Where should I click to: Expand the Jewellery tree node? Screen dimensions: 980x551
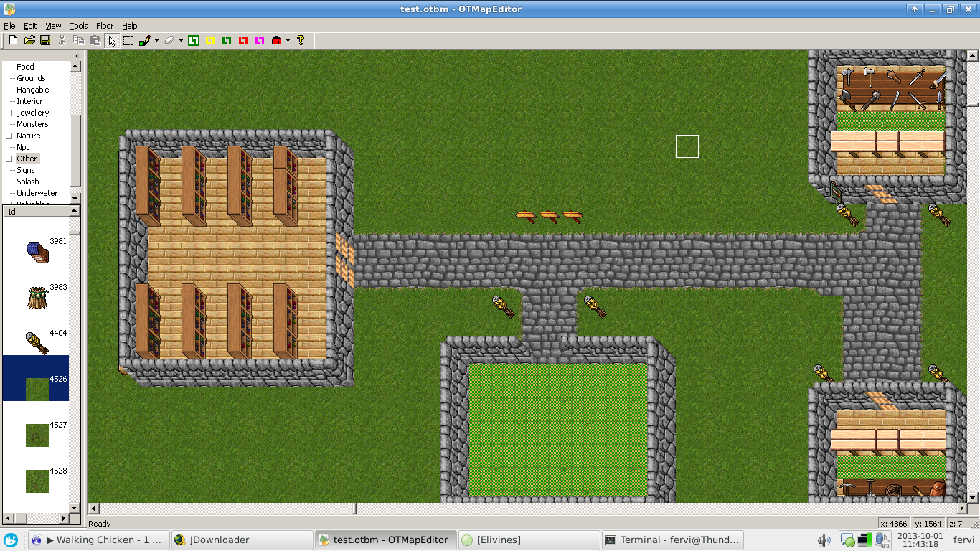(9, 113)
